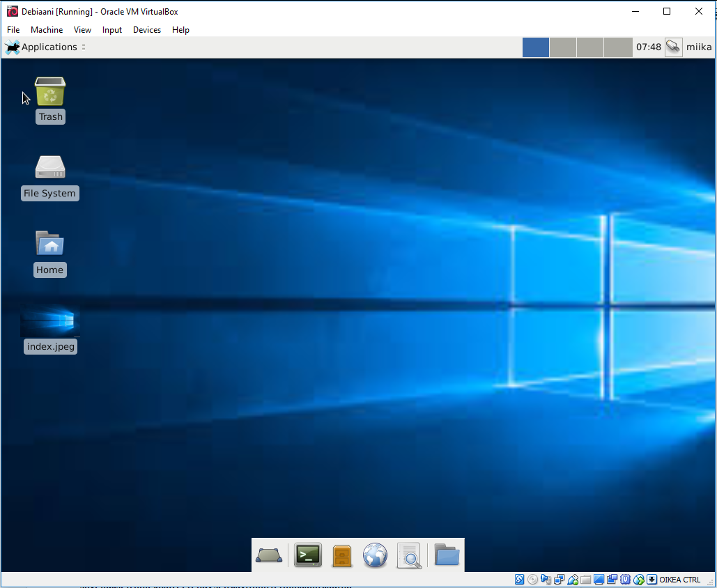
Task: Open File Manager cabinet icon in dock
Action: [341, 555]
